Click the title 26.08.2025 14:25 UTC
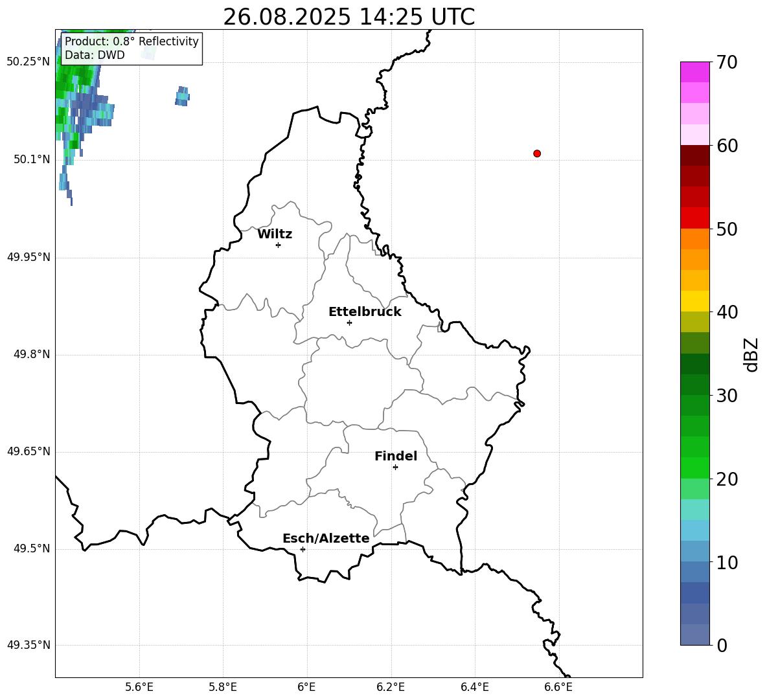The width and height of the screenshot is (767, 700). (x=349, y=17)
